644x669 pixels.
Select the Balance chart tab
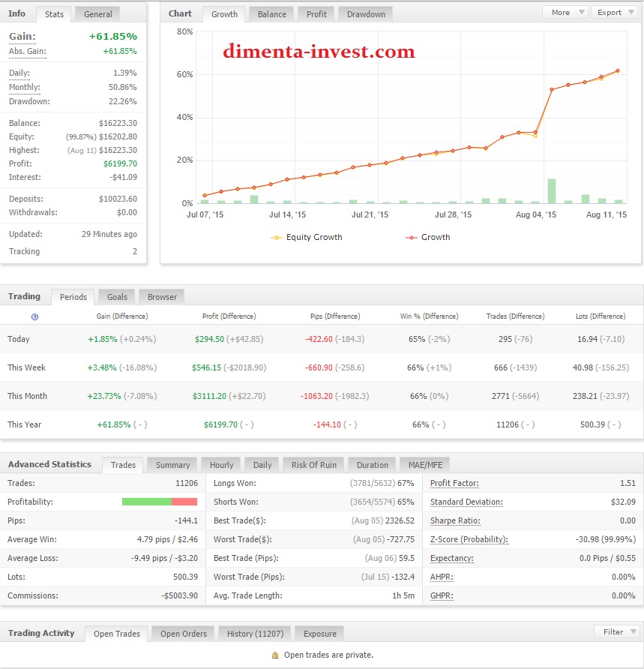click(271, 14)
